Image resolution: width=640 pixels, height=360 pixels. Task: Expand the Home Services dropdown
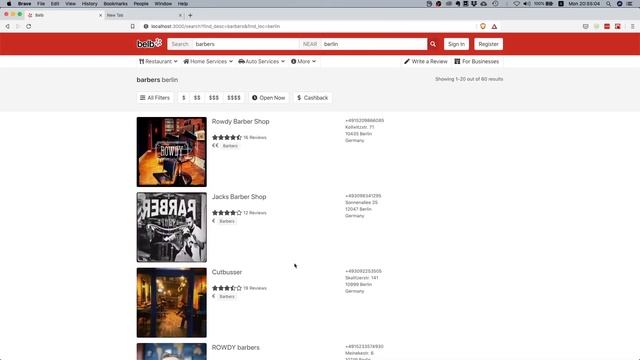(x=208, y=61)
